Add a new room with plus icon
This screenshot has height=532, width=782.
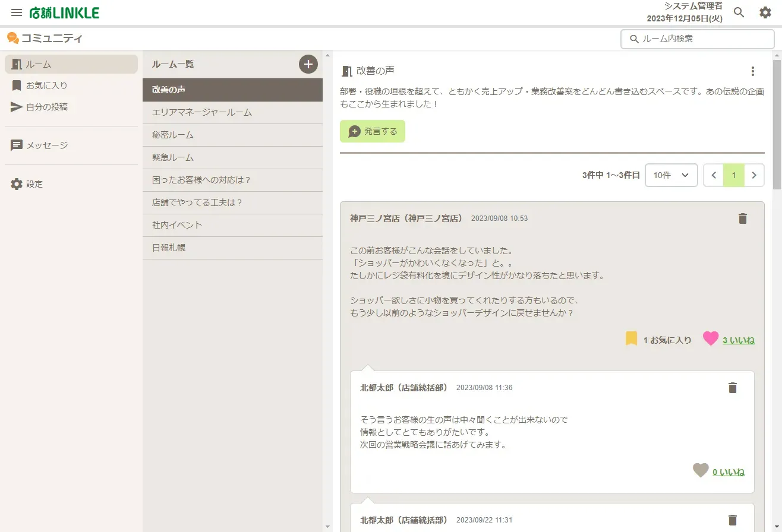308,64
